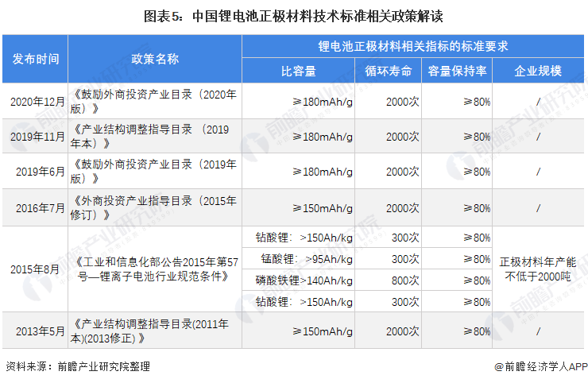Click 2000次 in the 2019年11月 row

(402, 137)
